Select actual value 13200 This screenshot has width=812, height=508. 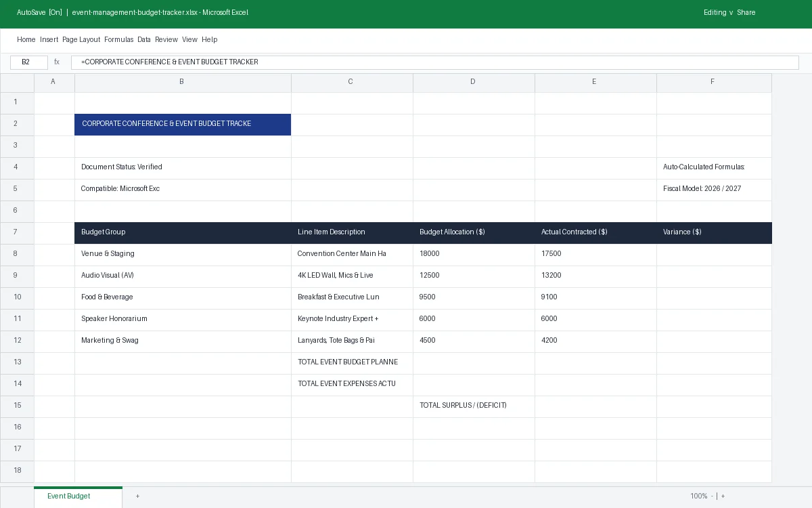pyautogui.click(x=595, y=276)
